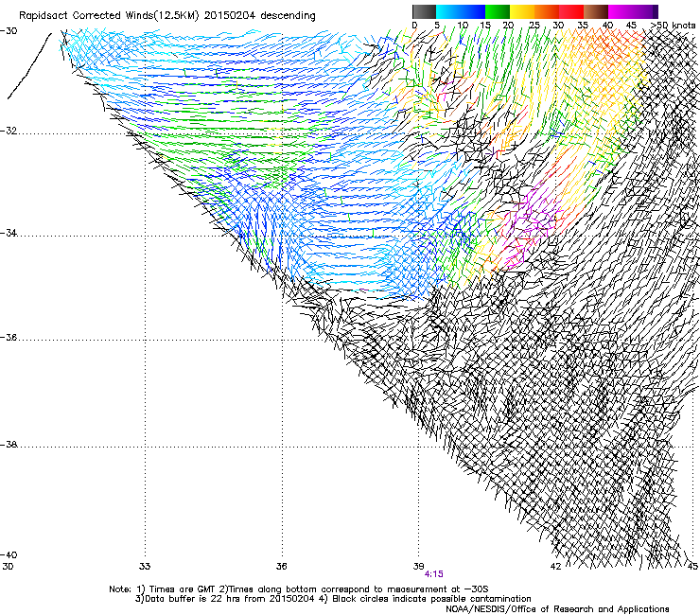Click the chart title 'Rapidscat Corrected Winds'
The height and width of the screenshot is (615, 700).
pyautogui.click(x=86, y=16)
